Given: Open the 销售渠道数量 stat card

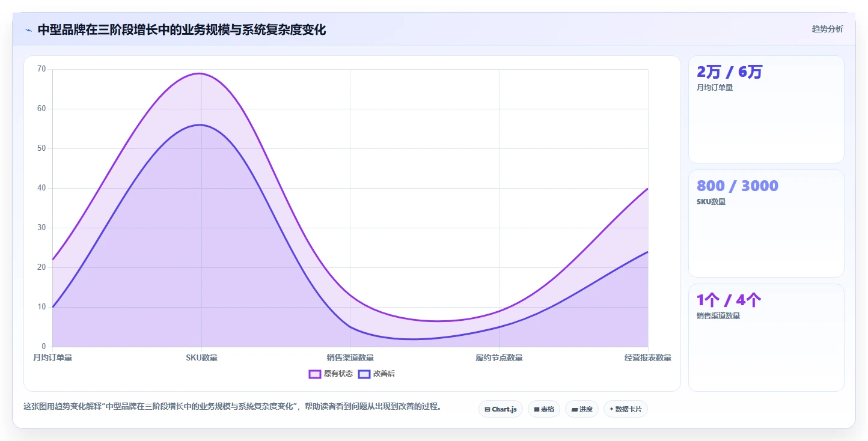Looking at the screenshot, I should pos(766,338).
